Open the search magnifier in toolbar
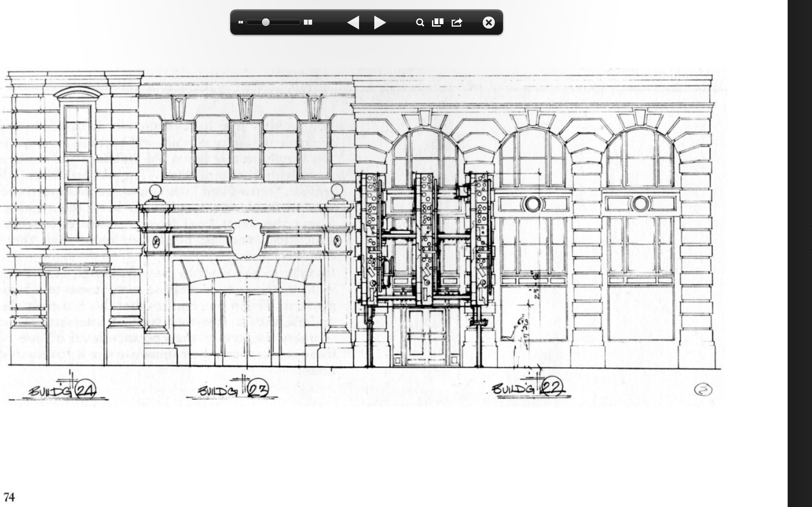Screen dimensions: 812x507 tap(420, 22)
